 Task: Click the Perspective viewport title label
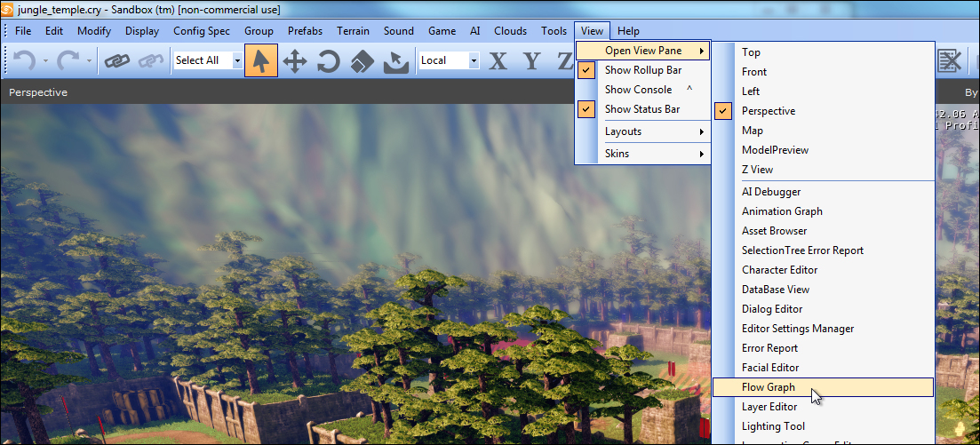coord(38,92)
